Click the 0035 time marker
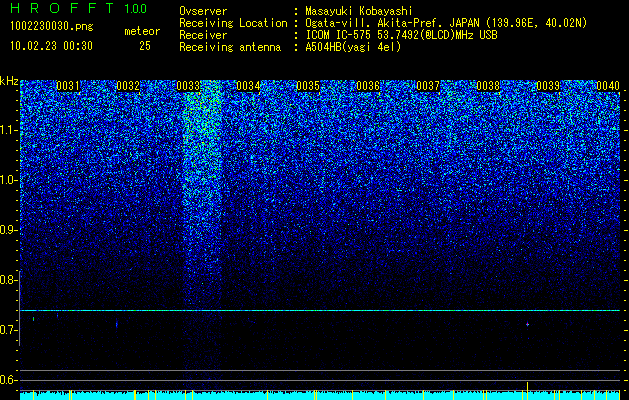 click(308, 86)
